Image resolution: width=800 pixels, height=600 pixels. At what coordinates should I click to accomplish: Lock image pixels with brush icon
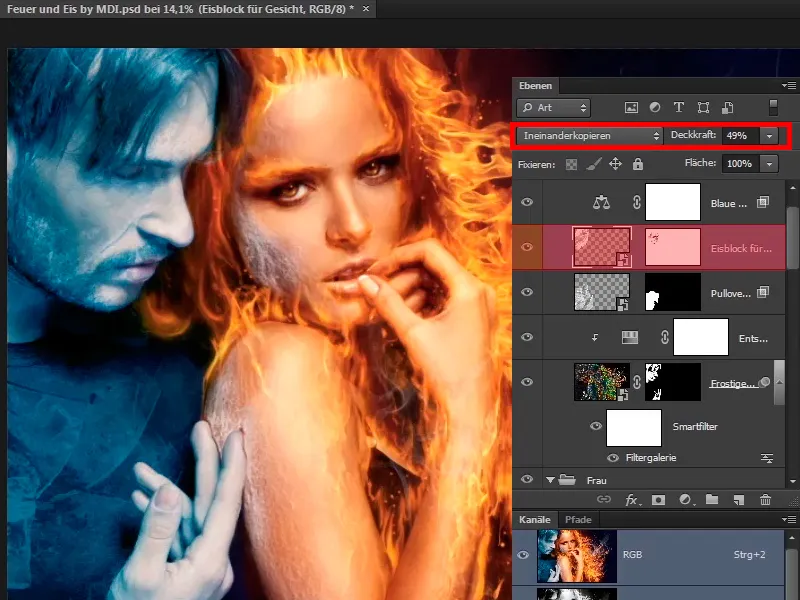click(593, 164)
